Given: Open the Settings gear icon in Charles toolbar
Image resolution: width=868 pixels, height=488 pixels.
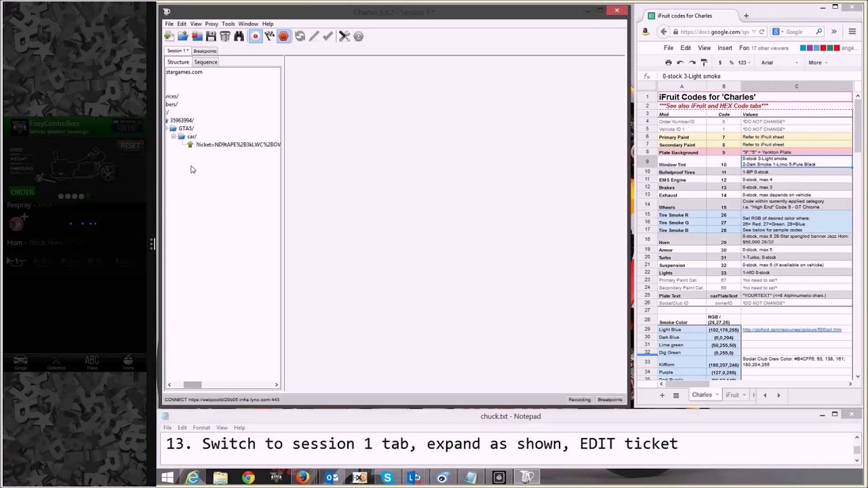Looking at the screenshot, I should pos(359,37).
